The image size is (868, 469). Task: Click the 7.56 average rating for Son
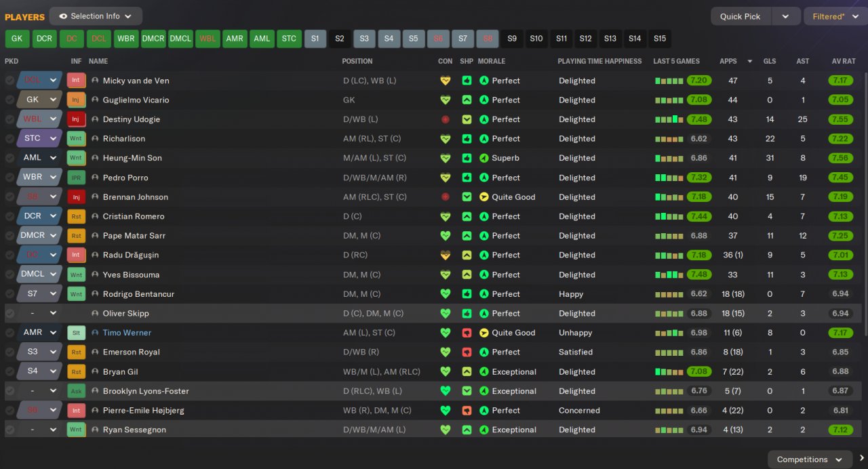[x=841, y=158]
